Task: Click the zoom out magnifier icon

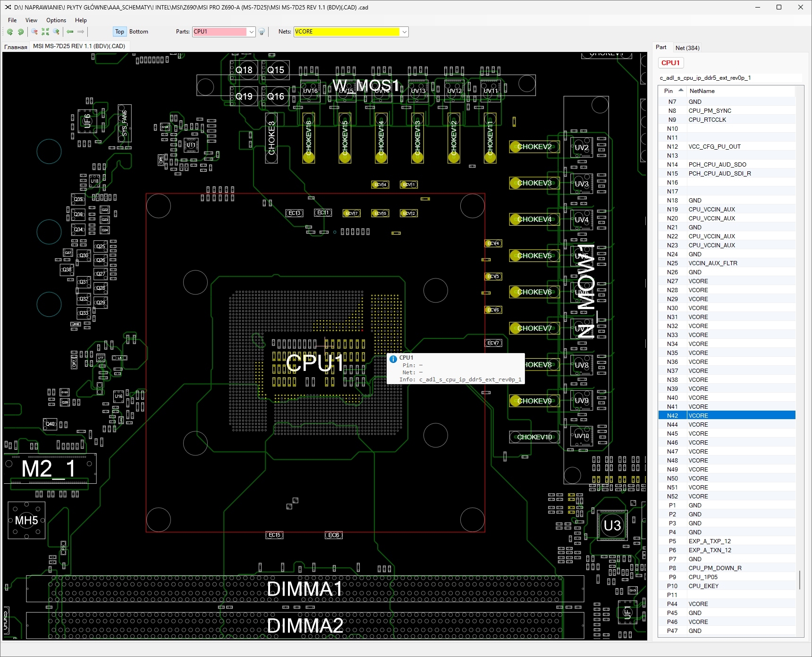Action: (34, 32)
